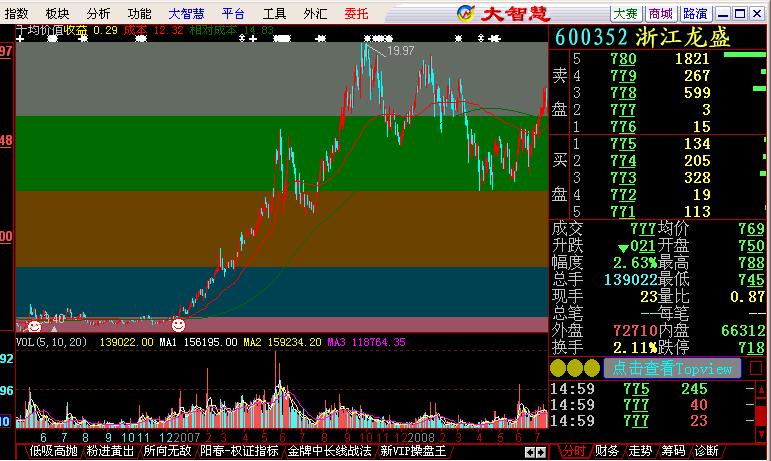Open the 工具 menu

[274, 13]
